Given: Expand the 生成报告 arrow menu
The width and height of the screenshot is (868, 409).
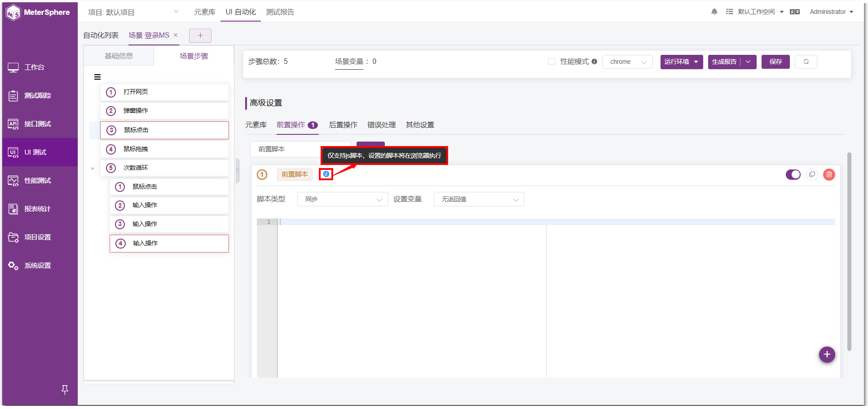Looking at the screenshot, I should click(x=749, y=62).
